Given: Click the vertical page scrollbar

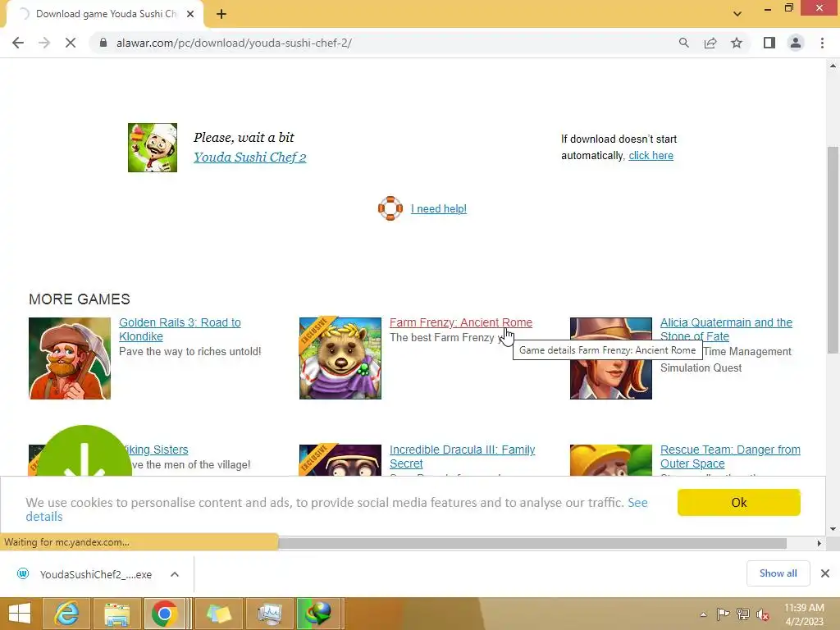Looking at the screenshot, I should [833, 249].
